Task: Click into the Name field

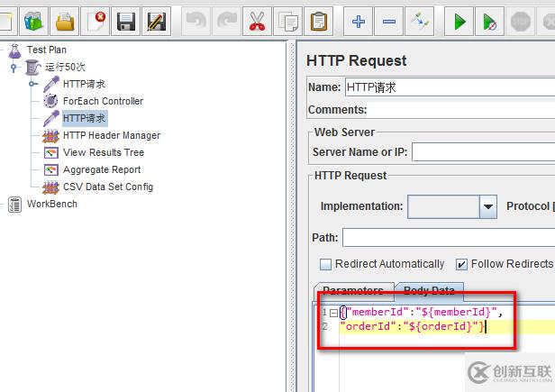Action: coord(450,87)
